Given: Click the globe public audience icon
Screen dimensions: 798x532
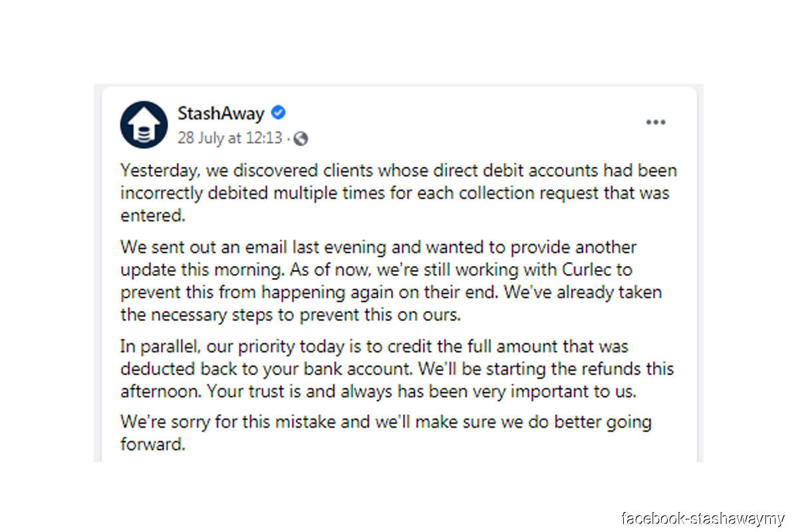Looking at the screenshot, I should (x=301, y=138).
